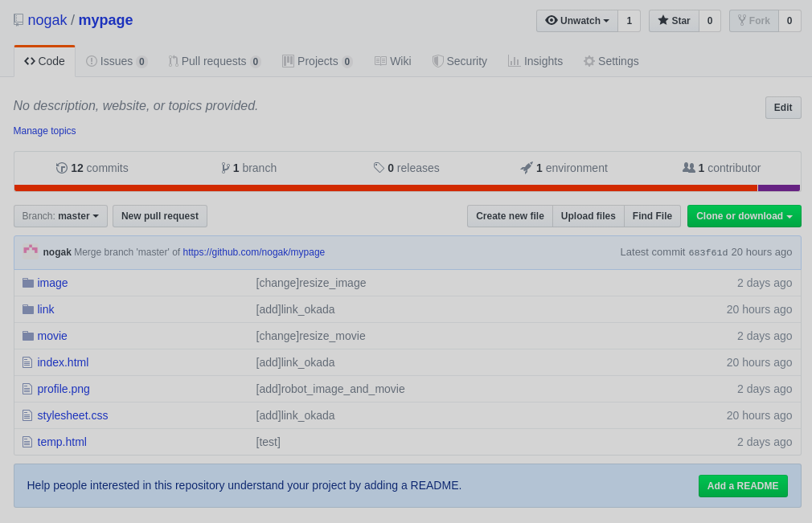This screenshot has width=812, height=523.
Task: Click the red language bar segment
Action: (x=386, y=188)
